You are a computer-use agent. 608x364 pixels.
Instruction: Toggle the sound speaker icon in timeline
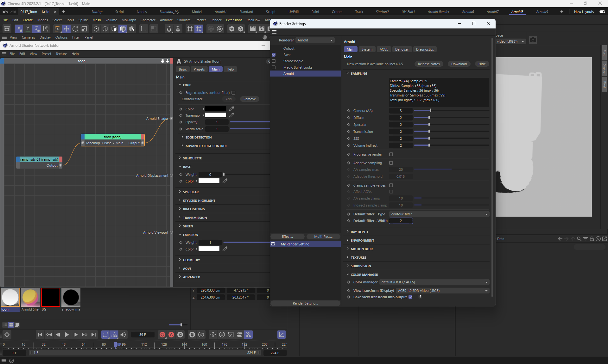pos(123,335)
